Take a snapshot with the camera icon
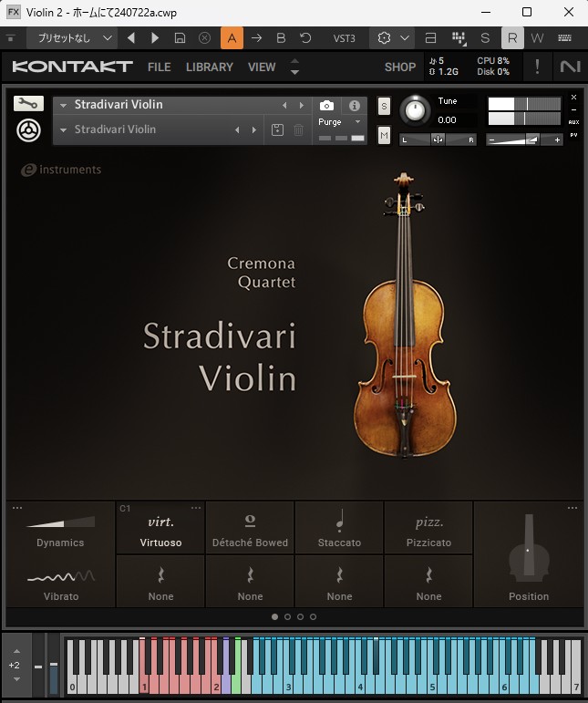Image resolution: width=588 pixels, height=703 pixels. 326,106
